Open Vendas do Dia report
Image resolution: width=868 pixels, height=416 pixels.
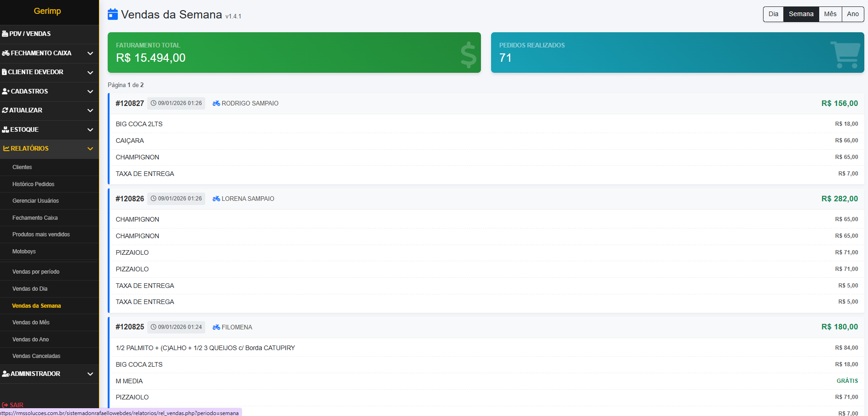coord(49,289)
